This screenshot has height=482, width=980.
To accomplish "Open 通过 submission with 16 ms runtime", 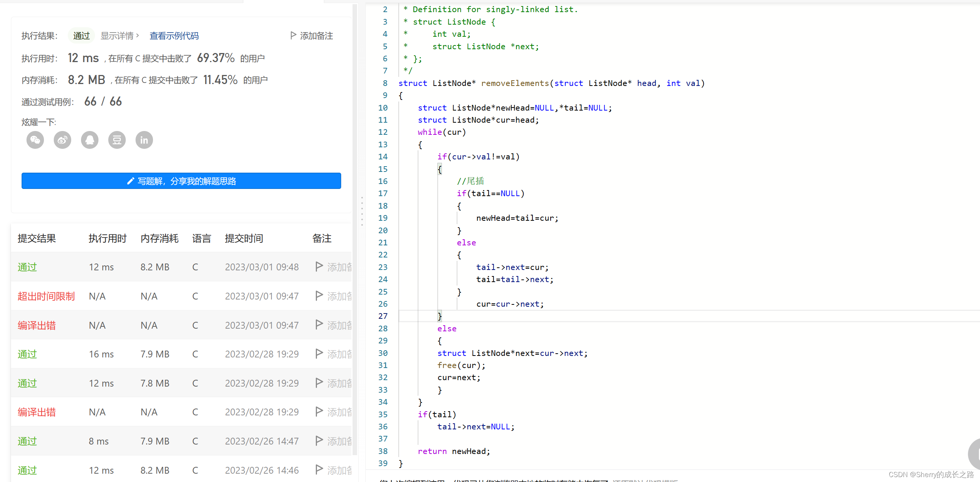I will click(x=27, y=354).
